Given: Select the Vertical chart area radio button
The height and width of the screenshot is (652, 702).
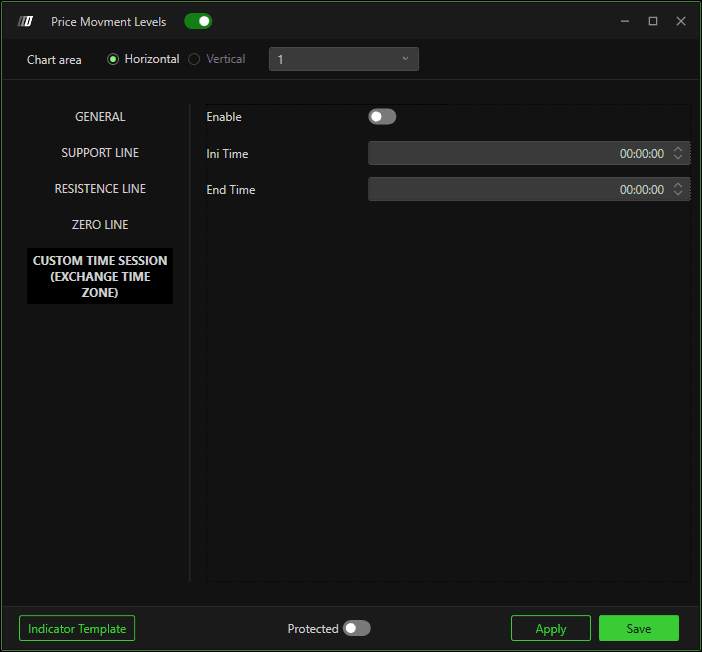Looking at the screenshot, I should [194, 59].
